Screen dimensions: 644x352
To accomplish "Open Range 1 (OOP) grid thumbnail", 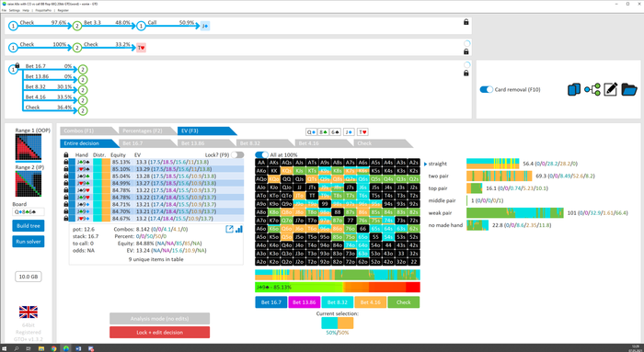I will point(29,147).
